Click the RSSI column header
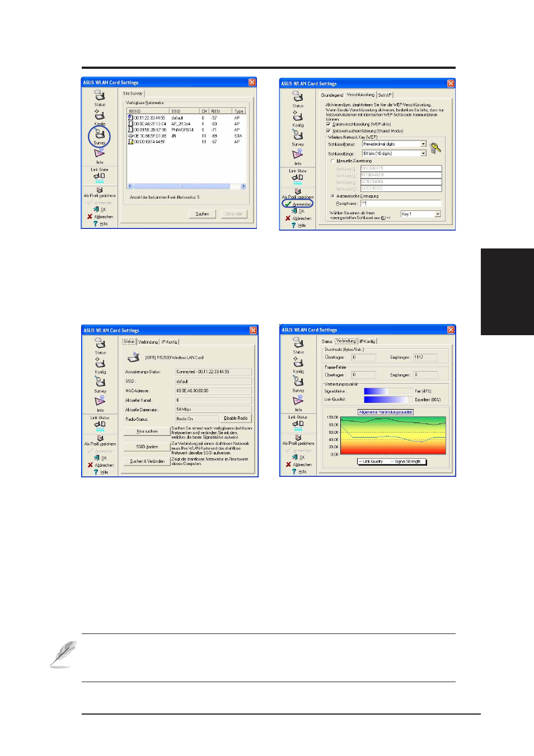The height and width of the screenshot is (756, 534). click(x=221, y=111)
